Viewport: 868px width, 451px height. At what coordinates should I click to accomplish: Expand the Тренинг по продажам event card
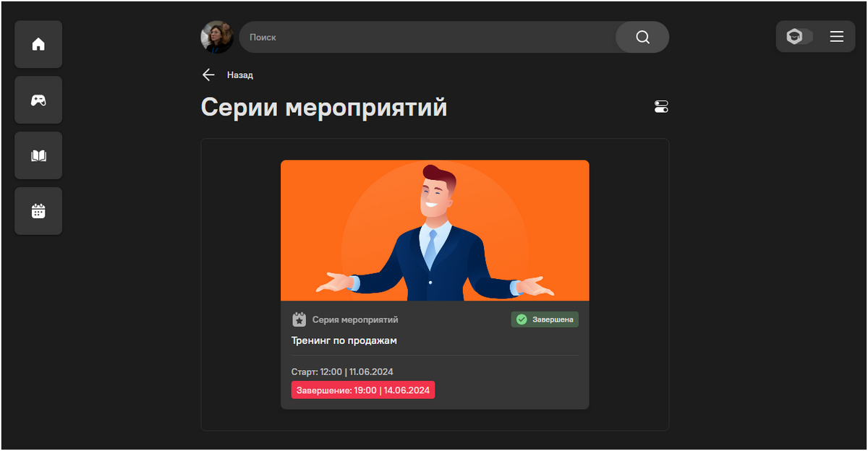point(434,282)
